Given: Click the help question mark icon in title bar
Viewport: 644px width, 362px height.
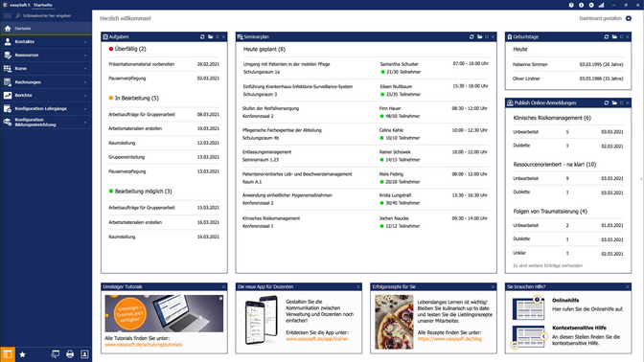Looking at the screenshot, I should click(571, 5).
